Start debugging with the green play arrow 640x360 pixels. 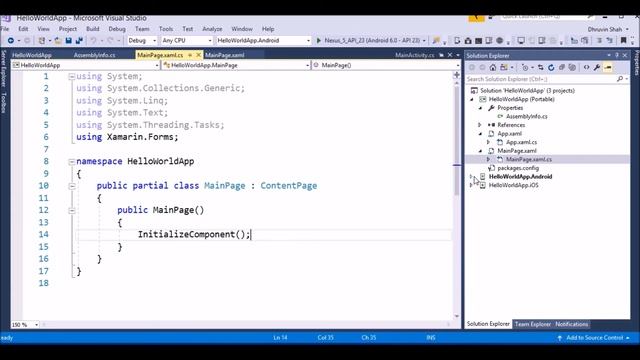(319, 40)
